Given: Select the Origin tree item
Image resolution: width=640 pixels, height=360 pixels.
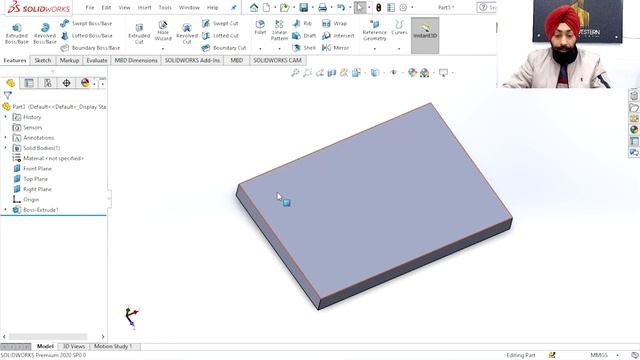Looking at the screenshot, I should [27, 199].
